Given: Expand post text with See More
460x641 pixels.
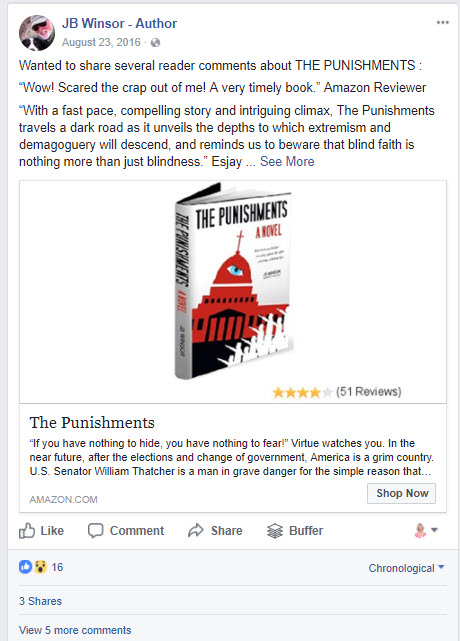Looking at the screenshot, I should 287,161.
